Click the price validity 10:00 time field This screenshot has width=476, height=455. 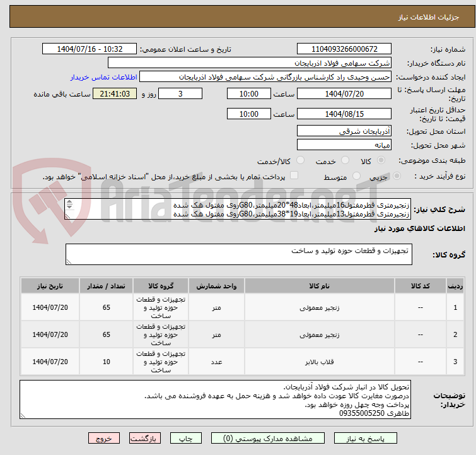(x=249, y=114)
